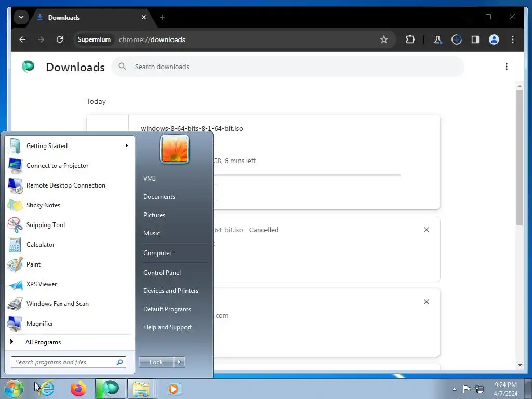Viewport: 532px width, 399px height.
Task: Click the Start menu search magnifier icon
Action: [x=119, y=362]
